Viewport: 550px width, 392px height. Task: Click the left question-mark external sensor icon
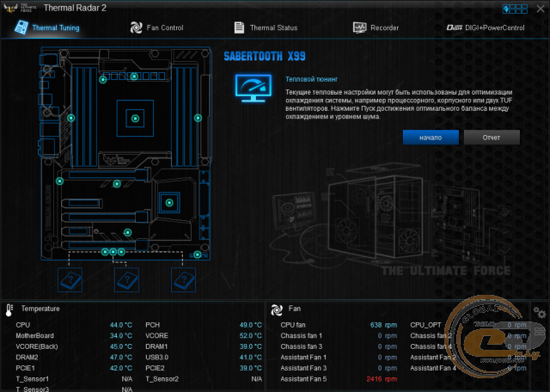[70, 279]
